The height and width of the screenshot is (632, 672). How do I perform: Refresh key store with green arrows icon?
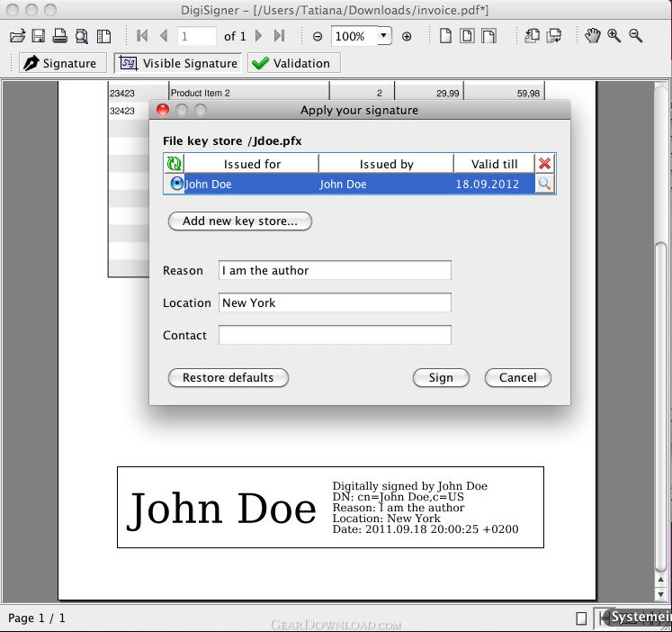174,163
